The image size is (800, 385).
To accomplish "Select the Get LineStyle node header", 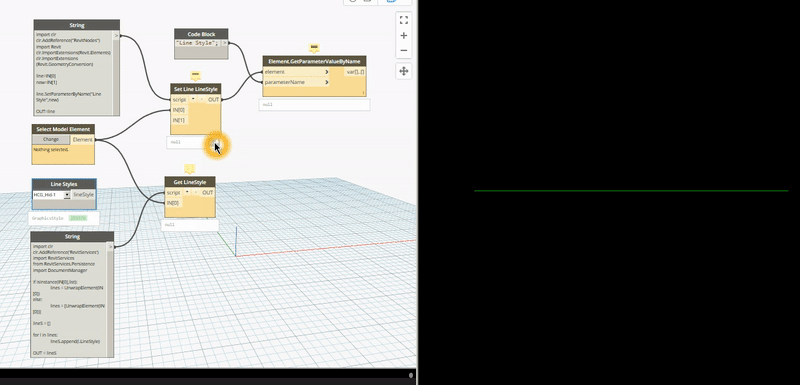I will [x=190, y=182].
